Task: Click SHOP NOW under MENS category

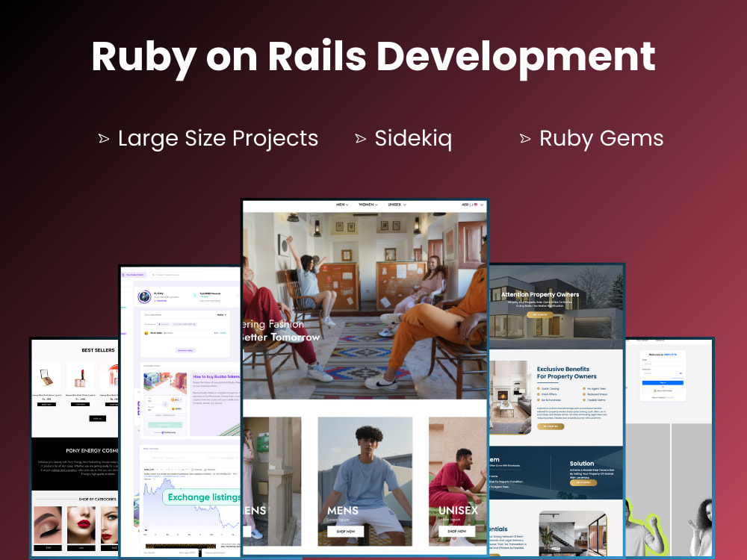Action: 345,531
